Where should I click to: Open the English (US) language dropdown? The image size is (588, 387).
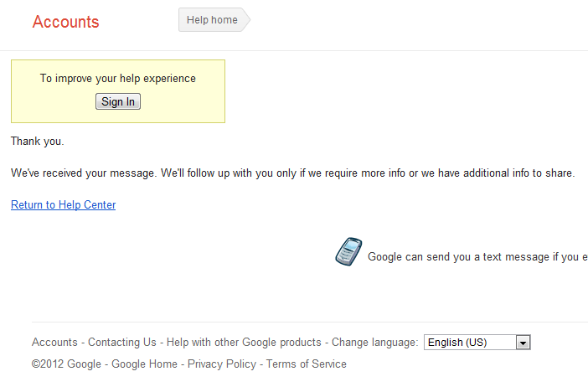coord(469,343)
